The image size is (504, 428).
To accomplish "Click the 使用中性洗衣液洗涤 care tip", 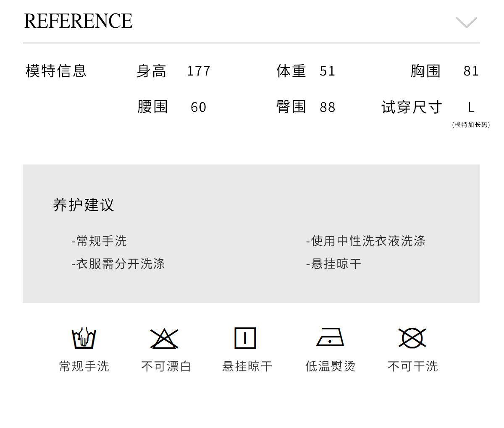I will click(366, 241).
